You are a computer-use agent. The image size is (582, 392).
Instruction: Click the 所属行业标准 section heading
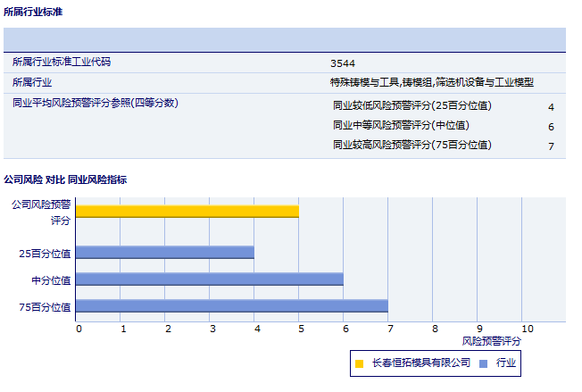[x=33, y=13]
